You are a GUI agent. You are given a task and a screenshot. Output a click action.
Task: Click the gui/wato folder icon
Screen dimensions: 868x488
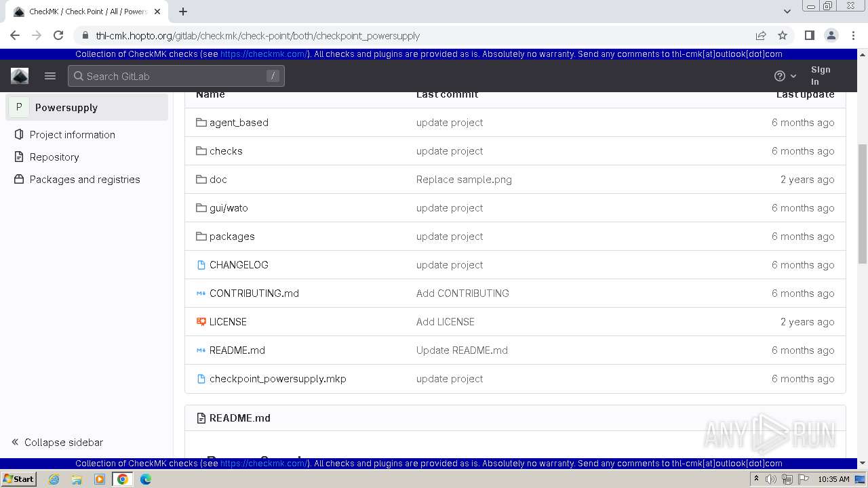(x=201, y=208)
